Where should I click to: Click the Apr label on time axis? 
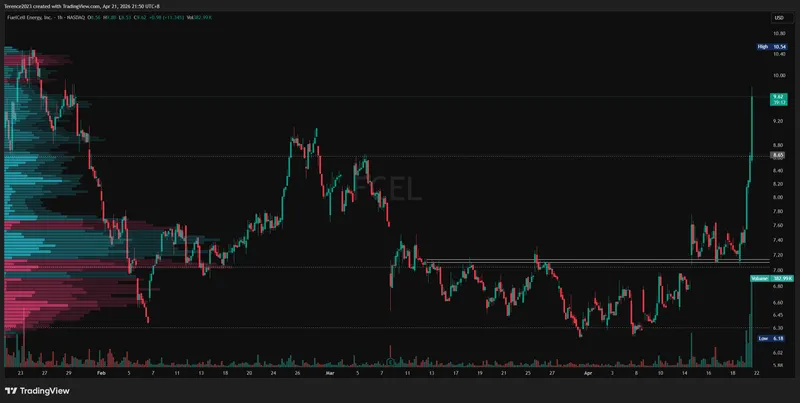pyautogui.click(x=587, y=373)
